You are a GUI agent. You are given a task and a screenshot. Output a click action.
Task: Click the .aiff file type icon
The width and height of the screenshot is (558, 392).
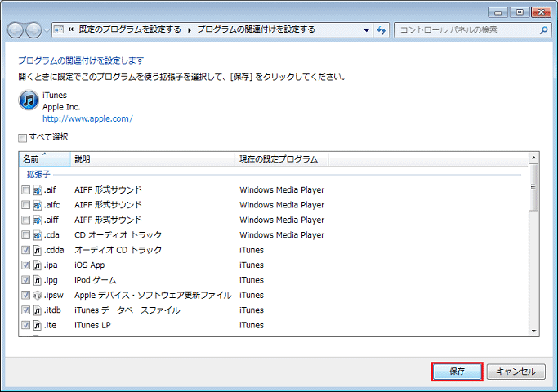click(38, 220)
